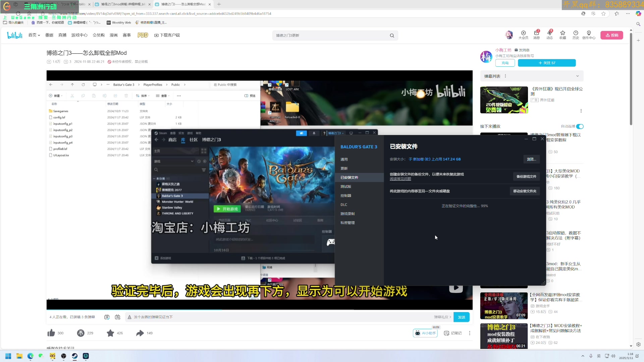The image size is (644, 362).
Task: Open the 赛事 navigation link
Action: (127, 35)
